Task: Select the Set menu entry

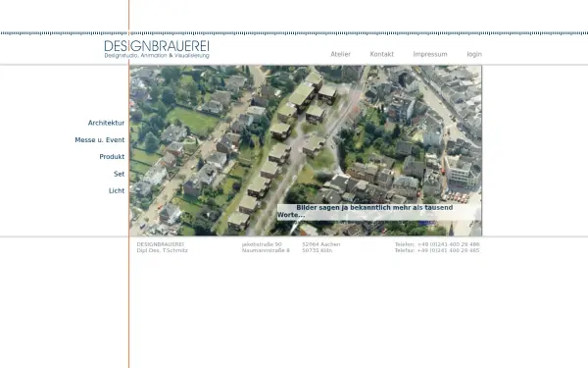Action: coord(119,174)
